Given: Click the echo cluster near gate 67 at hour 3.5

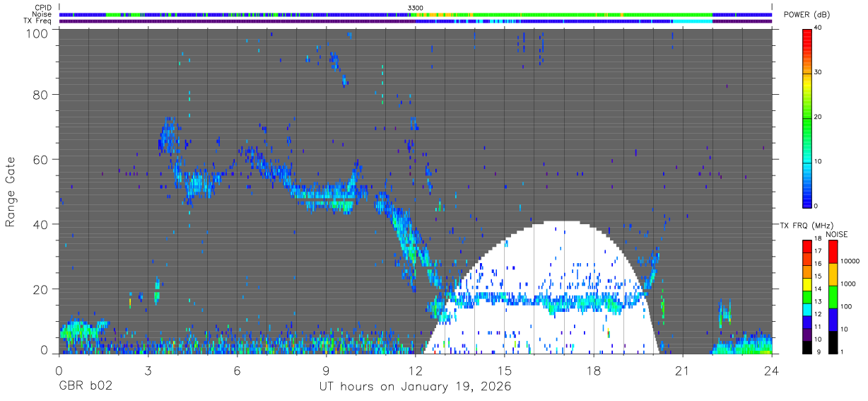Looking at the screenshot, I should [x=167, y=136].
